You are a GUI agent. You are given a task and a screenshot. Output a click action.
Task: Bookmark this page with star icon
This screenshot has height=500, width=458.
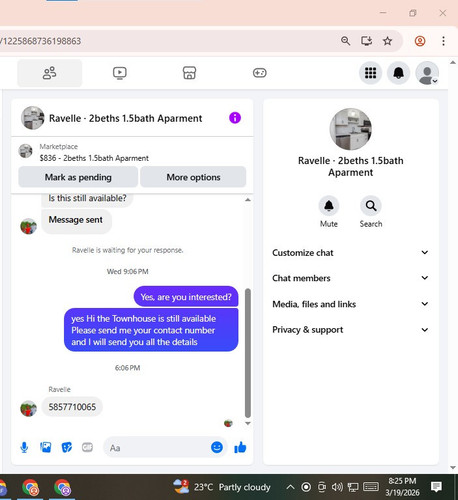(387, 41)
